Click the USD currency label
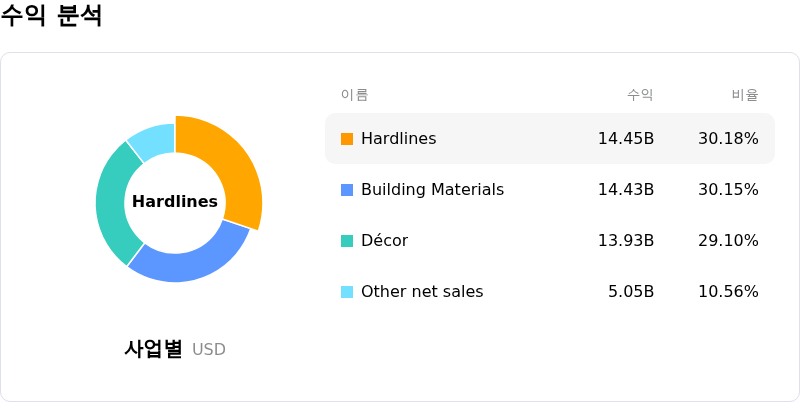Screen dimensions: 800x402 pyautogui.click(x=209, y=350)
